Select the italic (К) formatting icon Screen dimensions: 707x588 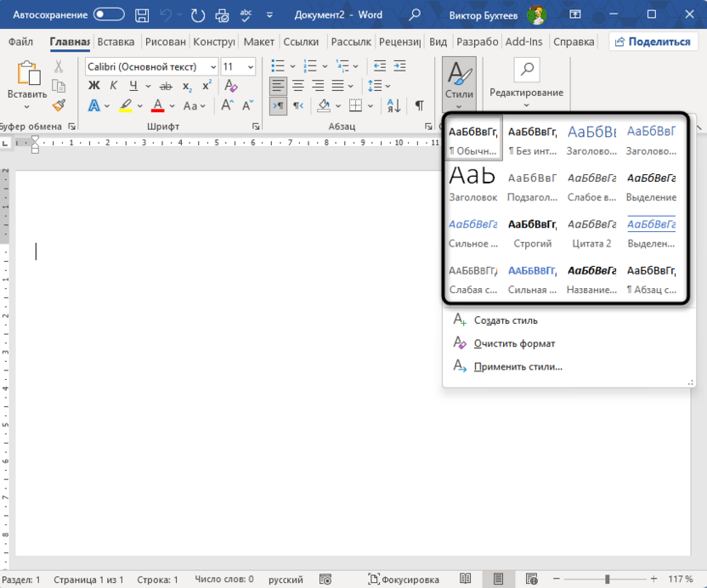pyautogui.click(x=113, y=85)
